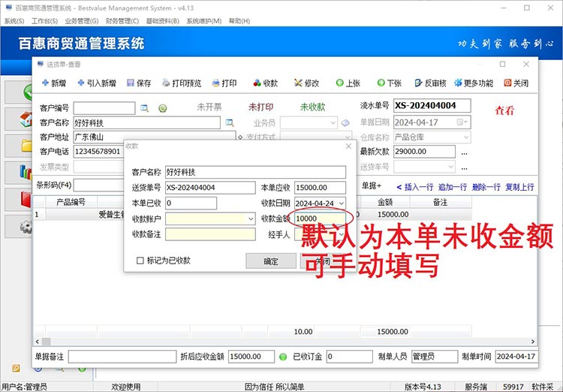
Task: Click the 客户编号 input field
Action: pos(104,108)
